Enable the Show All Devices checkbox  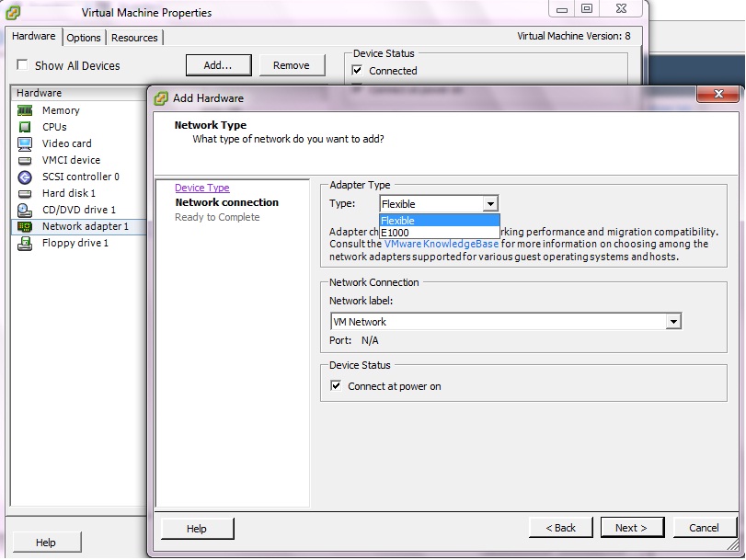(x=22, y=66)
